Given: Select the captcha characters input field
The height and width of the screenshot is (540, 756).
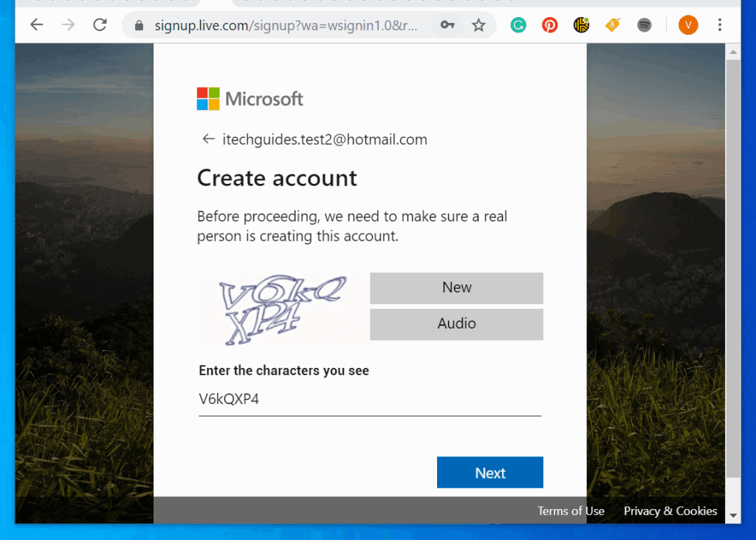Looking at the screenshot, I should click(x=369, y=398).
